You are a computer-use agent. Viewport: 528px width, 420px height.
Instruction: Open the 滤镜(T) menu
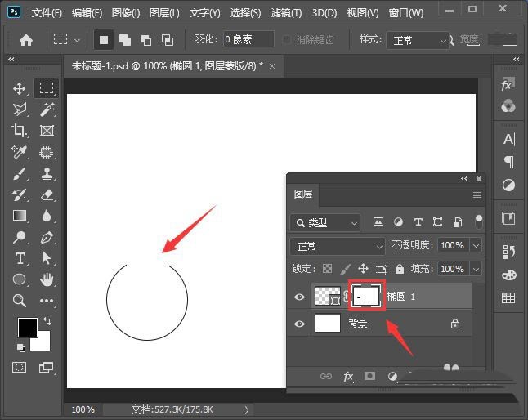click(x=285, y=13)
